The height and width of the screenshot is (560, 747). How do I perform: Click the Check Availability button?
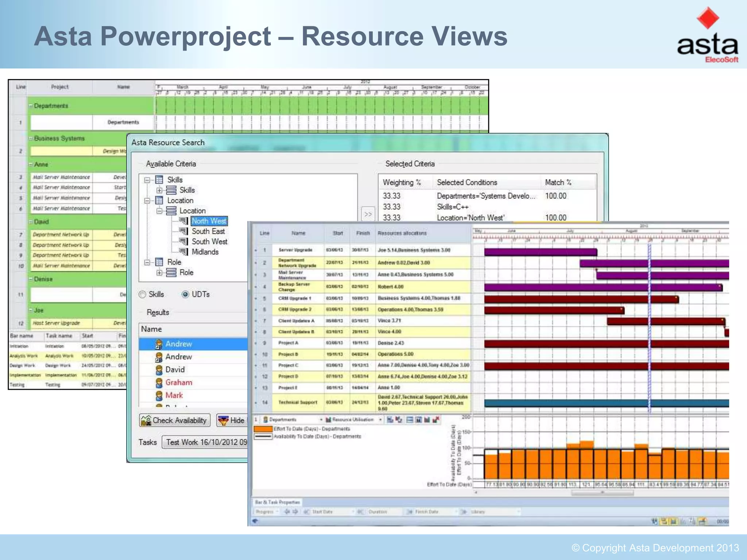tap(175, 420)
